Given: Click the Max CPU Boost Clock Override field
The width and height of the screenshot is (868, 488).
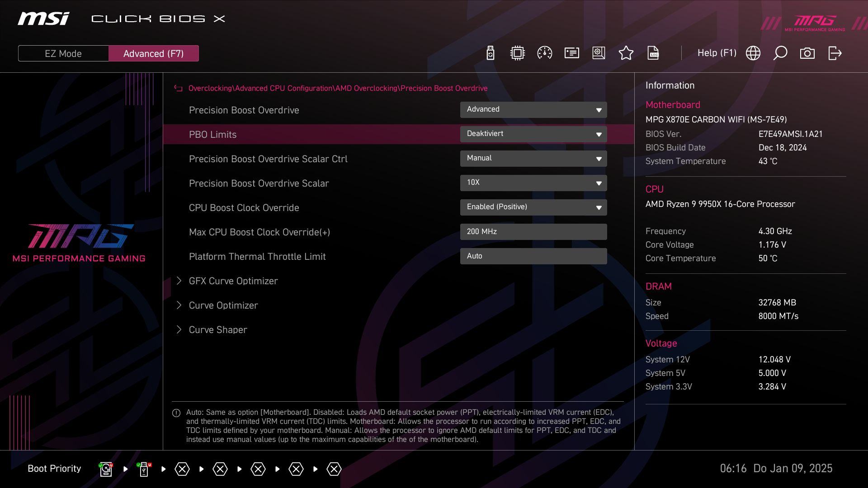Looking at the screenshot, I should point(533,232).
